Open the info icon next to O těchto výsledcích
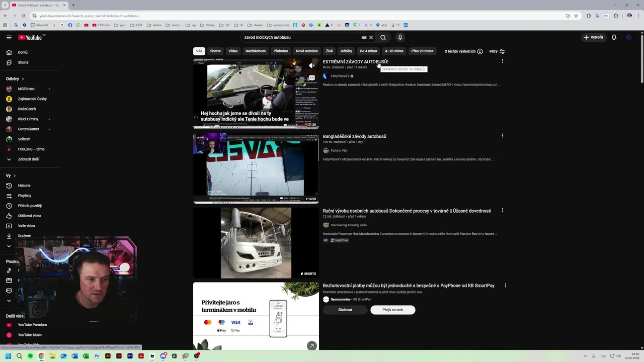644x362 pixels. (x=480, y=51)
